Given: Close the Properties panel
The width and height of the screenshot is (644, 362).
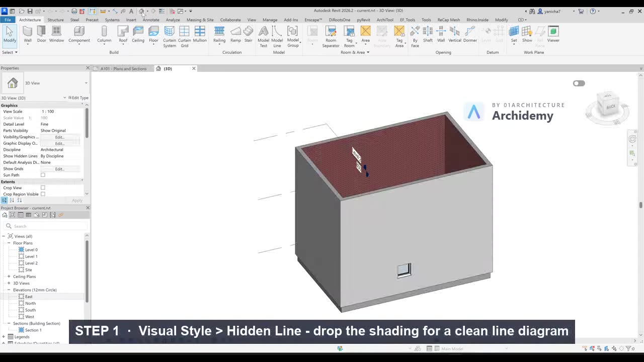Looking at the screenshot, I should pos(88,68).
